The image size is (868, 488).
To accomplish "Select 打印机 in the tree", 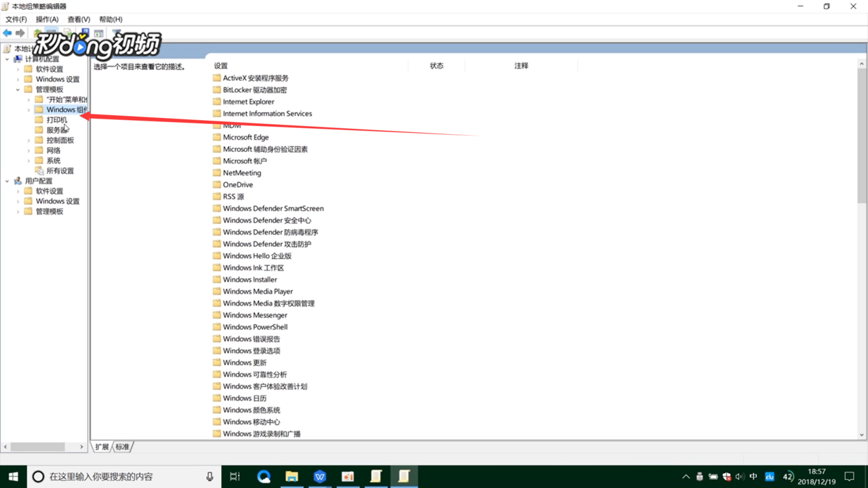I will (57, 120).
